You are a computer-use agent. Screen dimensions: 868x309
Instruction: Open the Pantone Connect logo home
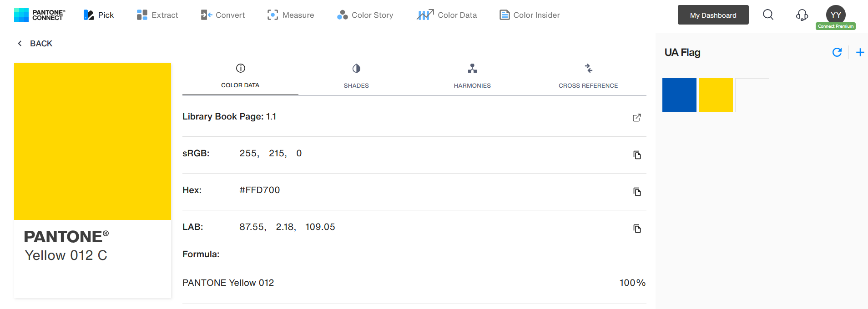[40, 15]
